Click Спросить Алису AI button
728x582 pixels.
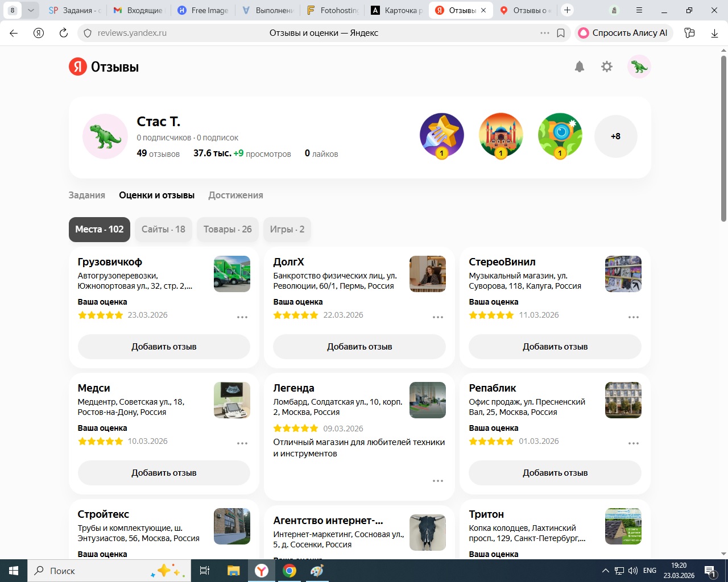click(624, 33)
